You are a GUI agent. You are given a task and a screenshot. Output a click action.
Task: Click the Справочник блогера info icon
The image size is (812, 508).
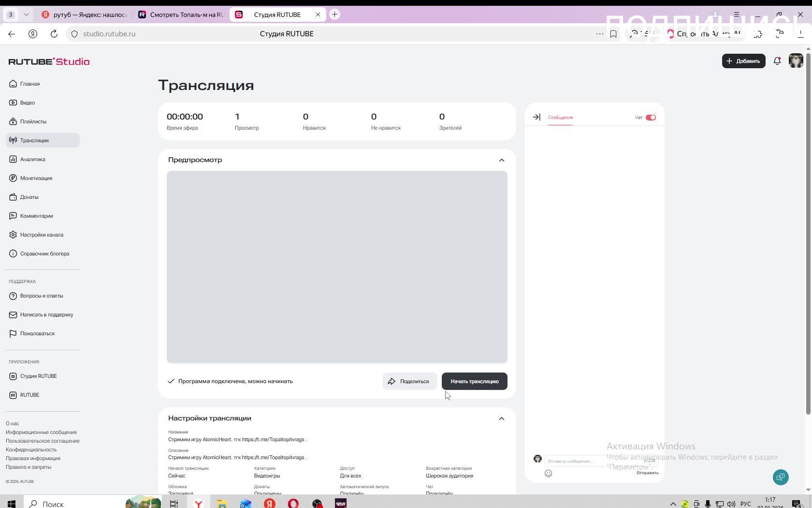[13, 254]
